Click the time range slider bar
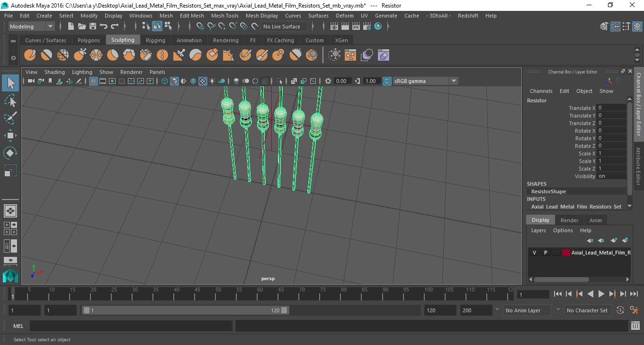This screenshot has height=345, width=644. coord(186,310)
